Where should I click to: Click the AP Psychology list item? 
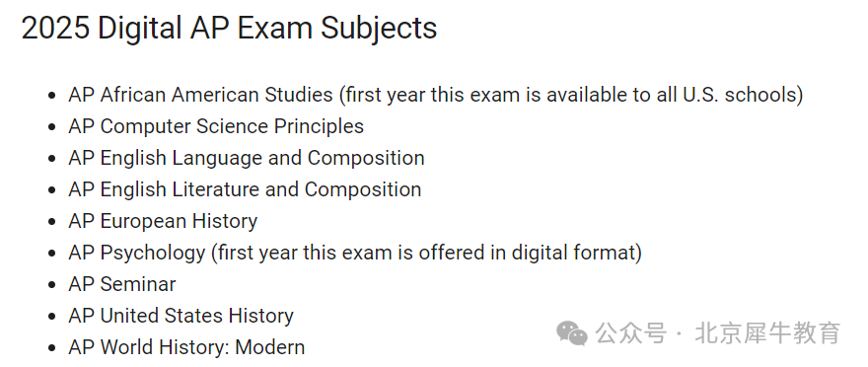[355, 253]
